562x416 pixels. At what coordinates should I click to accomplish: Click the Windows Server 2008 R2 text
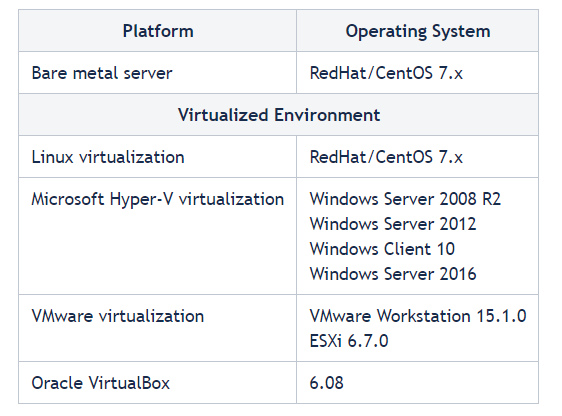point(405,199)
